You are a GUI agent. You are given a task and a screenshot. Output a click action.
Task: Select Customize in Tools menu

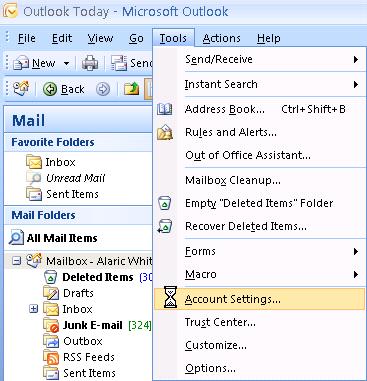[x=258, y=345]
